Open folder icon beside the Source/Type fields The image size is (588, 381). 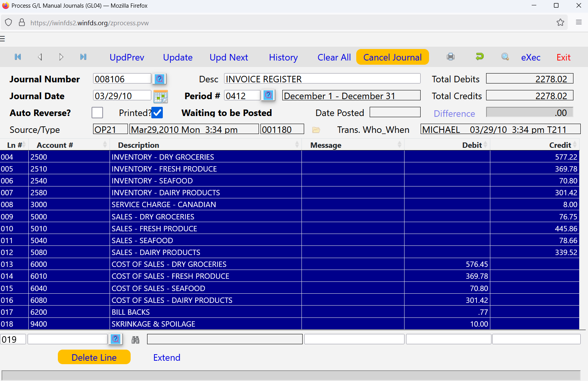click(x=316, y=129)
